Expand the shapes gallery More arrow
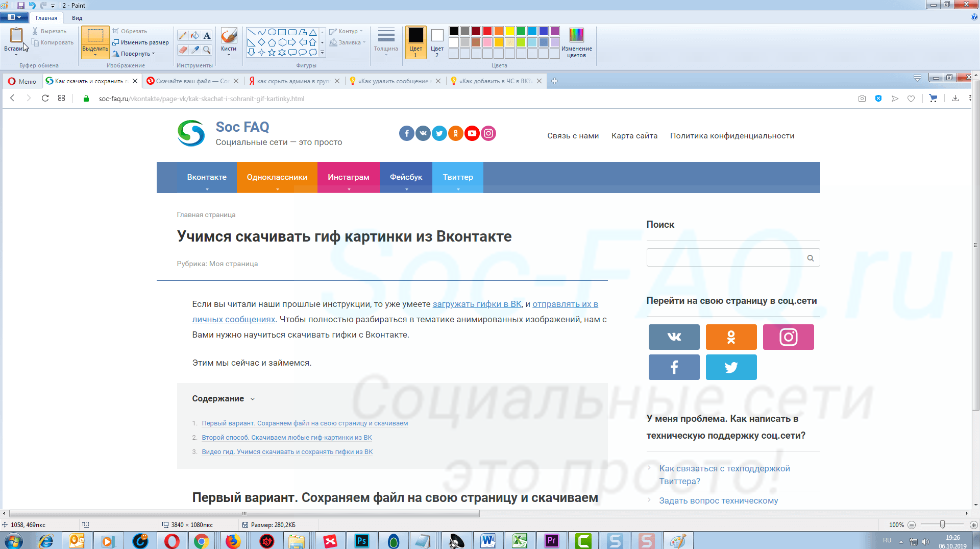This screenshot has width=980, height=549. [x=322, y=52]
